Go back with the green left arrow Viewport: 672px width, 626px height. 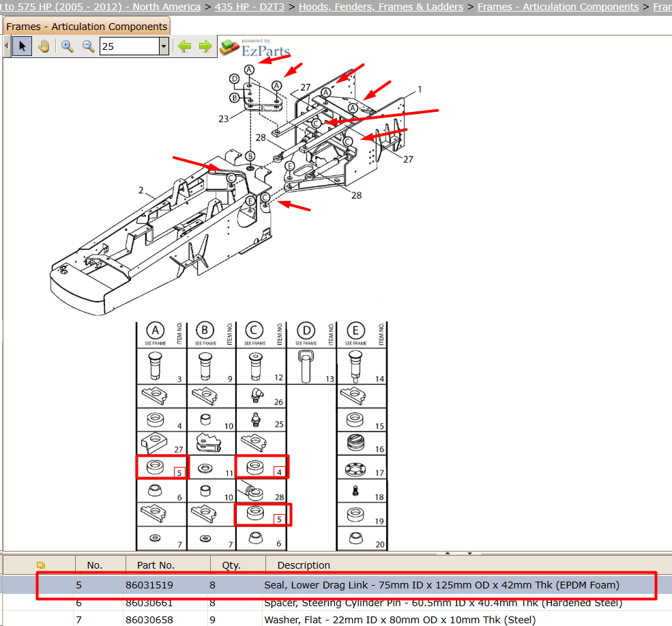coord(185,46)
